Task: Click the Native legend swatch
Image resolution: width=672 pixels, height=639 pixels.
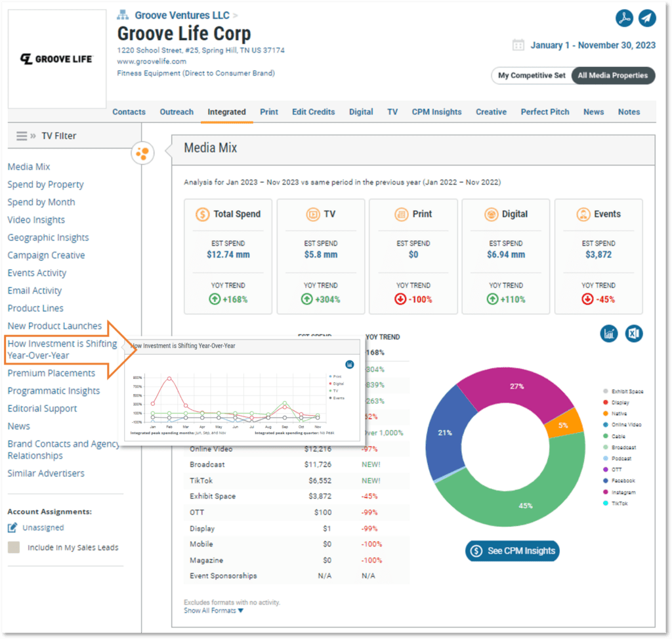Action: [606, 414]
